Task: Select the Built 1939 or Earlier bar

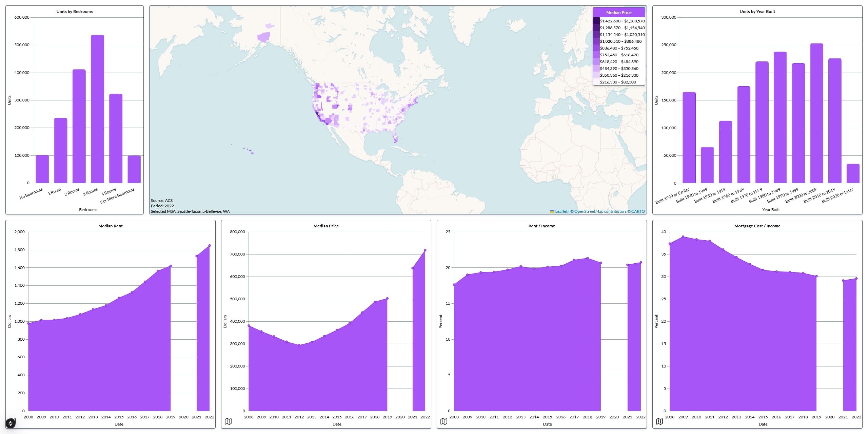Action: 689,137
